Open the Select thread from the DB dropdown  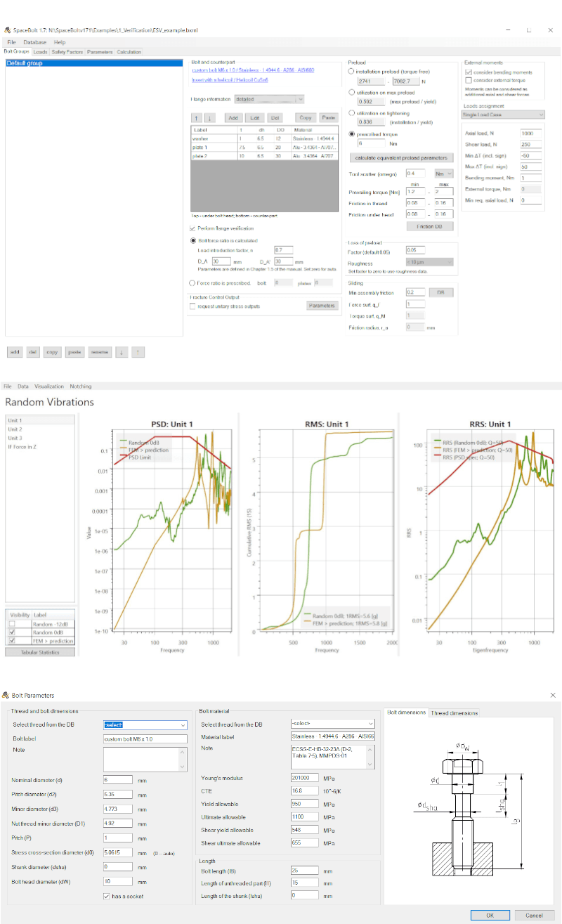(x=144, y=724)
